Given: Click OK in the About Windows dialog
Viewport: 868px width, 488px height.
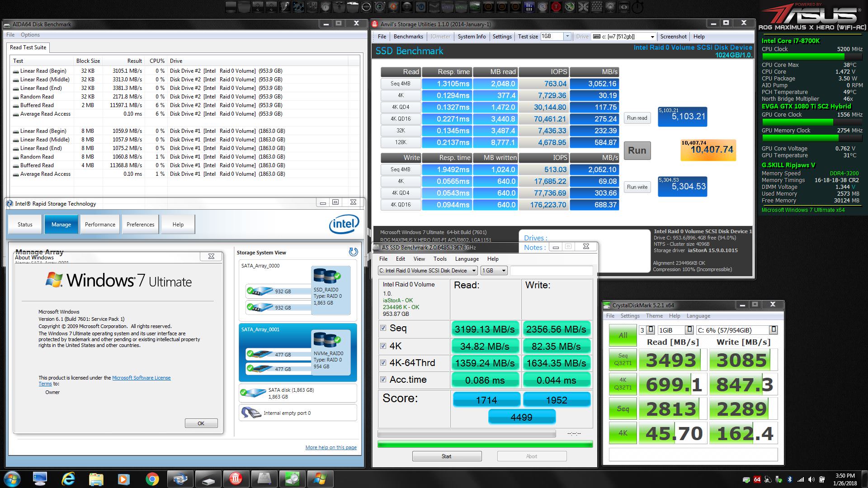Looking at the screenshot, I should pyautogui.click(x=201, y=423).
